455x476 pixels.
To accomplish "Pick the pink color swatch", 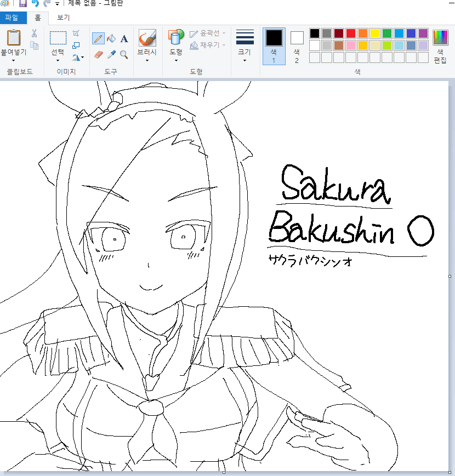I will click(351, 45).
